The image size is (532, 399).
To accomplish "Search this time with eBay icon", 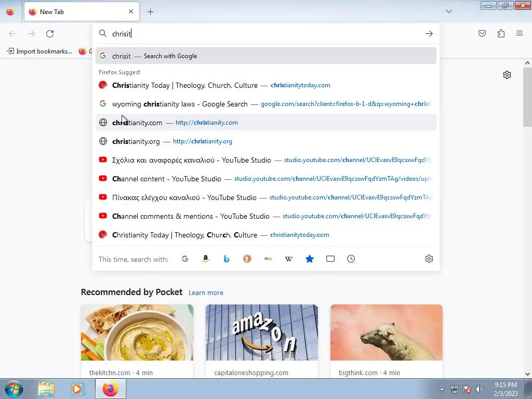I will [268, 259].
